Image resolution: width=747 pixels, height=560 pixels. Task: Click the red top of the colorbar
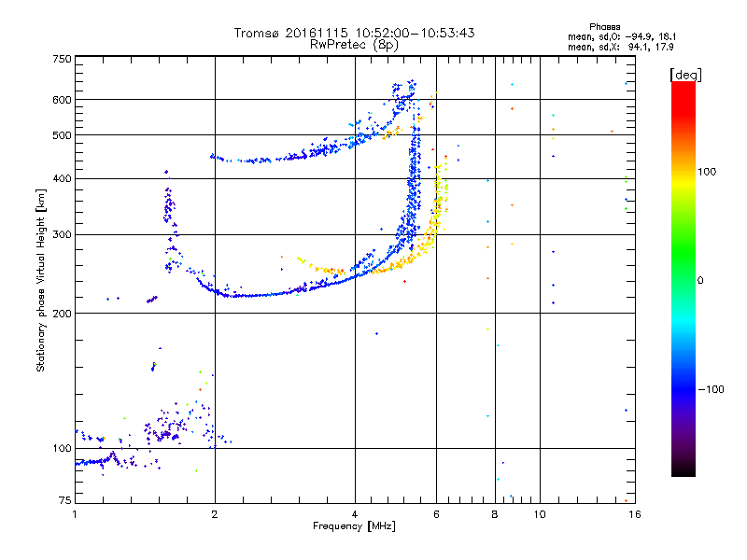(x=684, y=86)
